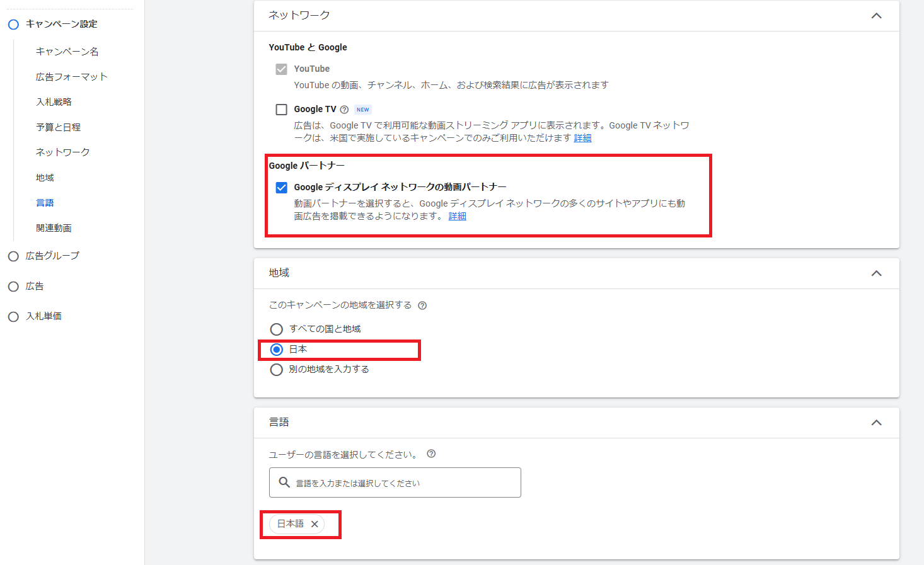Collapse the 地域 section
Image resolution: width=924 pixels, height=565 pixels.
[x=876, y=273]
